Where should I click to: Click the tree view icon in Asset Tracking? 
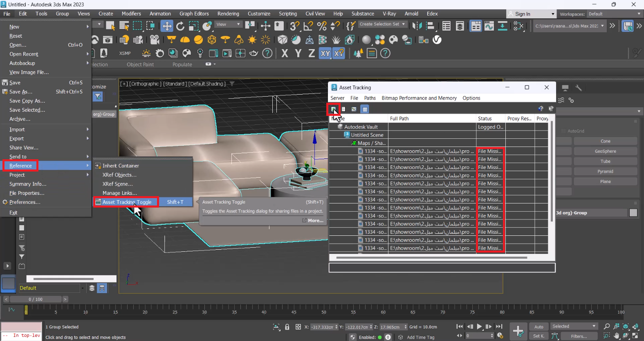354,109
